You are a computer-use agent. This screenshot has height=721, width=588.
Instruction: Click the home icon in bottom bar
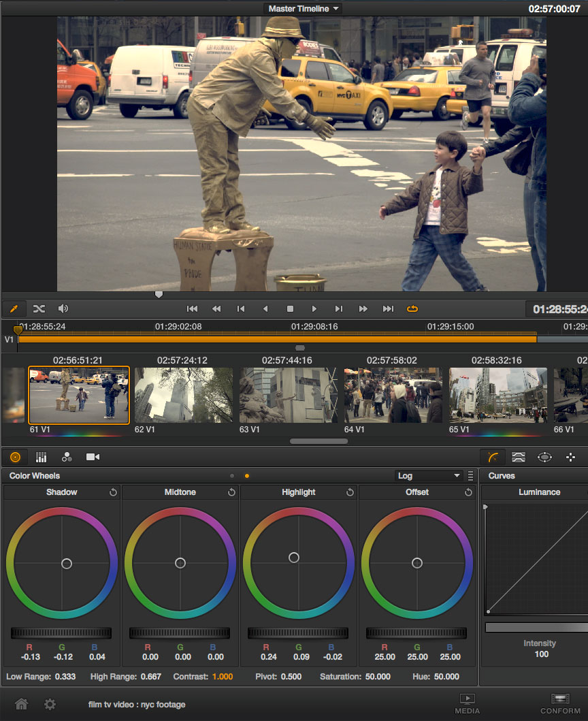coord(22,704)
